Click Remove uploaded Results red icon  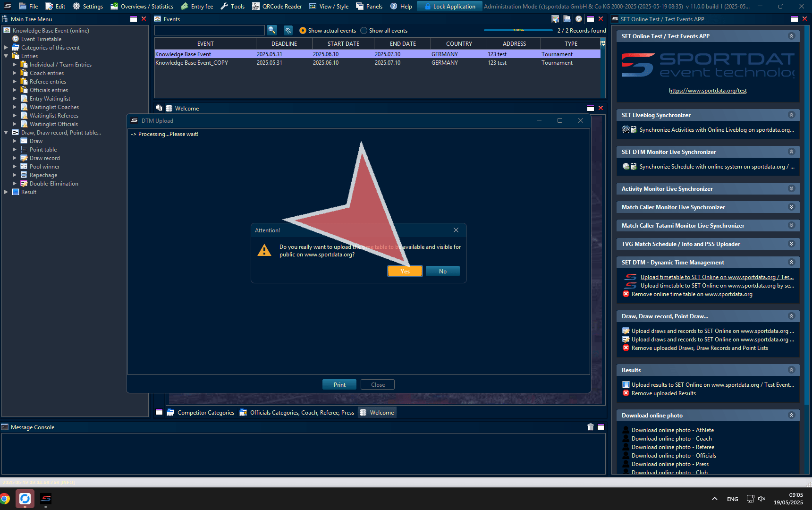pyautogui.click(x=626, y=393)
